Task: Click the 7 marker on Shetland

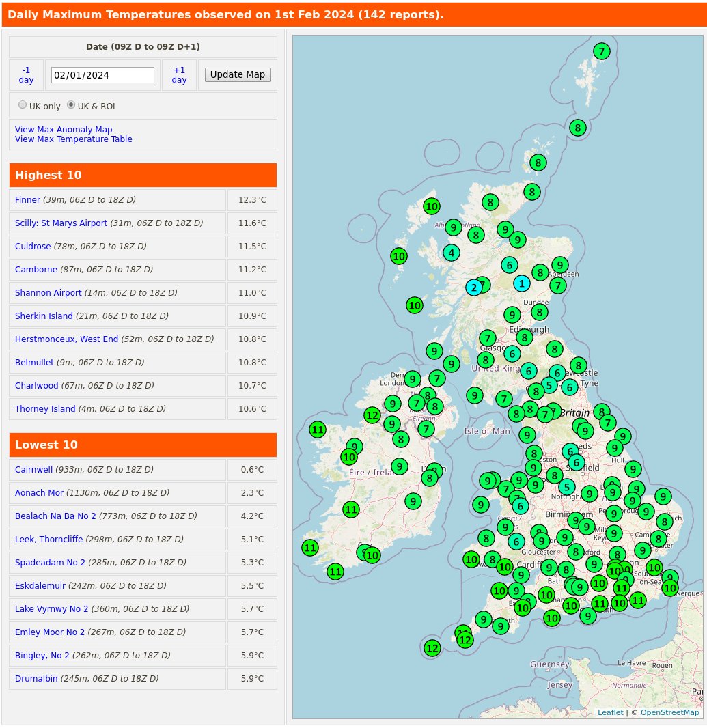Action: point(602,51)
